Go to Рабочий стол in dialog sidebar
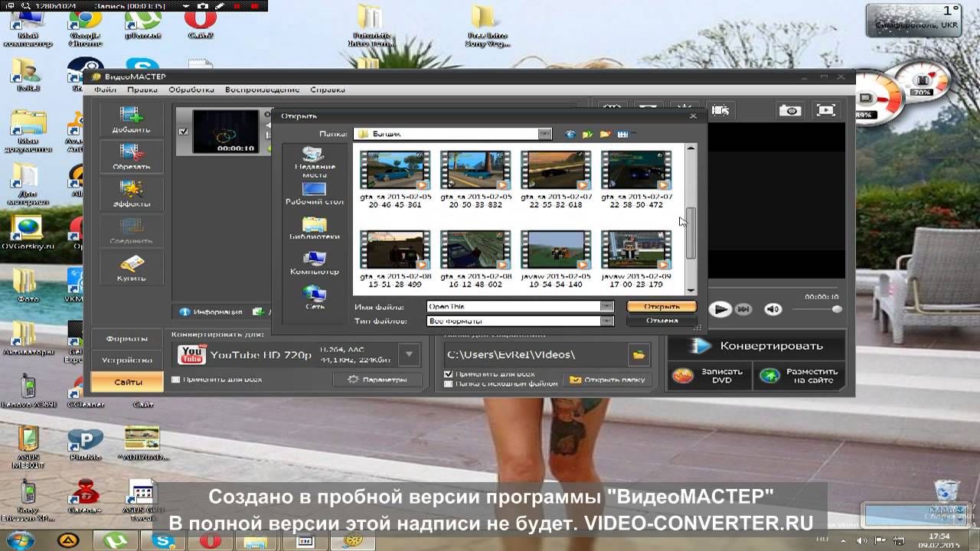 pos(314,194)
